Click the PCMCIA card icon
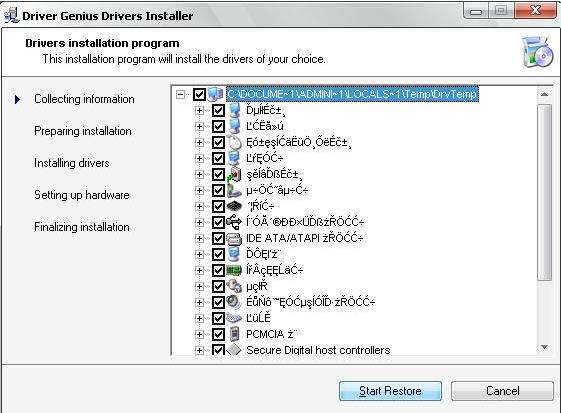 234,334
